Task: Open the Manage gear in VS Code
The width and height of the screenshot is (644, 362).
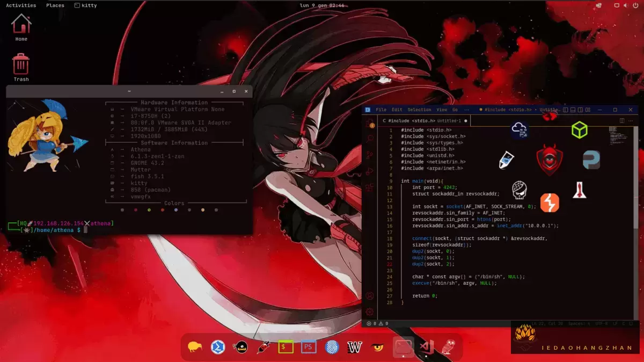Action: [x=370, y=312]
